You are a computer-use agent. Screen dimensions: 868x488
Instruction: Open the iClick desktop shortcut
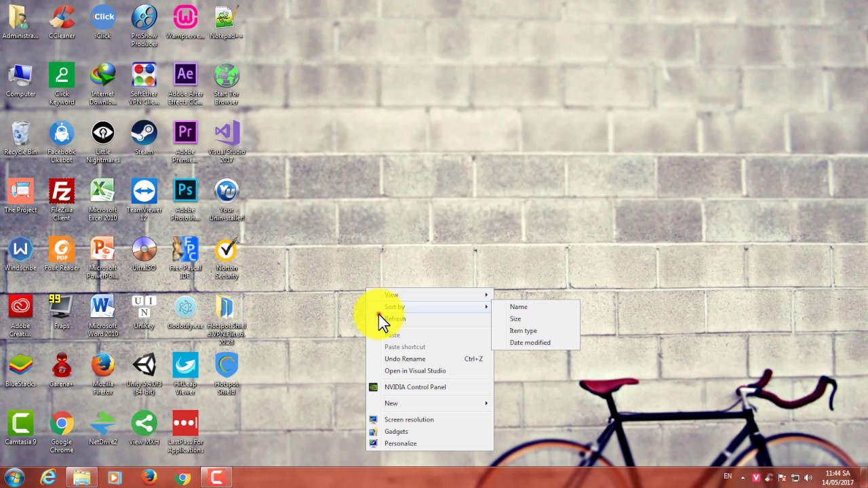103,22
